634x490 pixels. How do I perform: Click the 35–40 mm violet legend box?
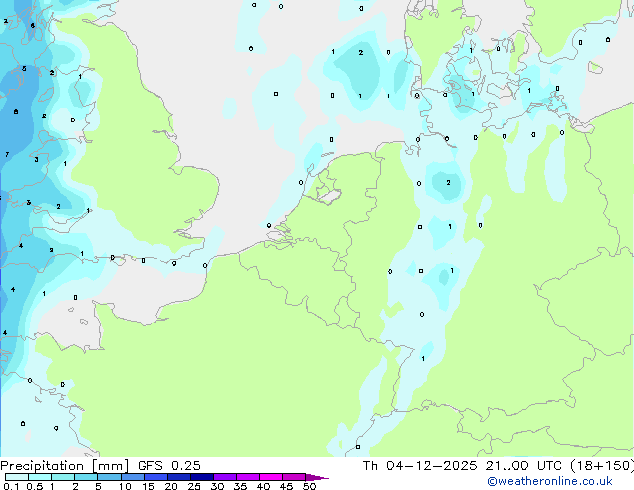click(248, 477)
